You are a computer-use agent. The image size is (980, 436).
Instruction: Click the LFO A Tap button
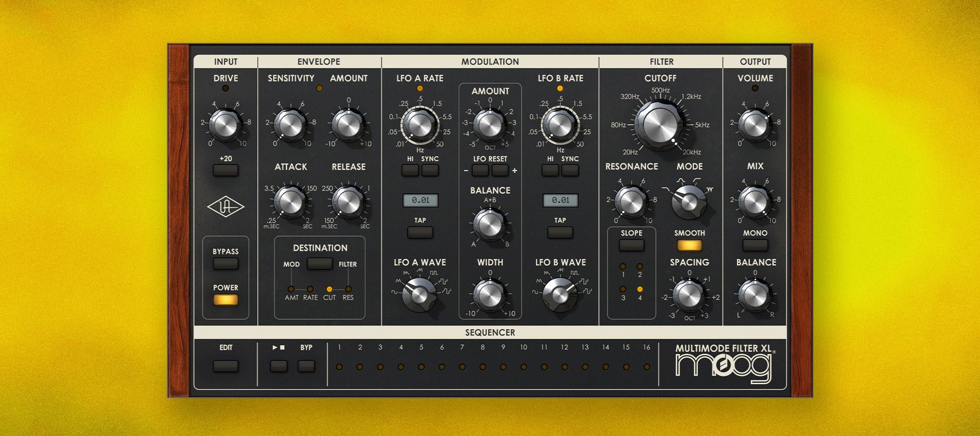point(420,233)
